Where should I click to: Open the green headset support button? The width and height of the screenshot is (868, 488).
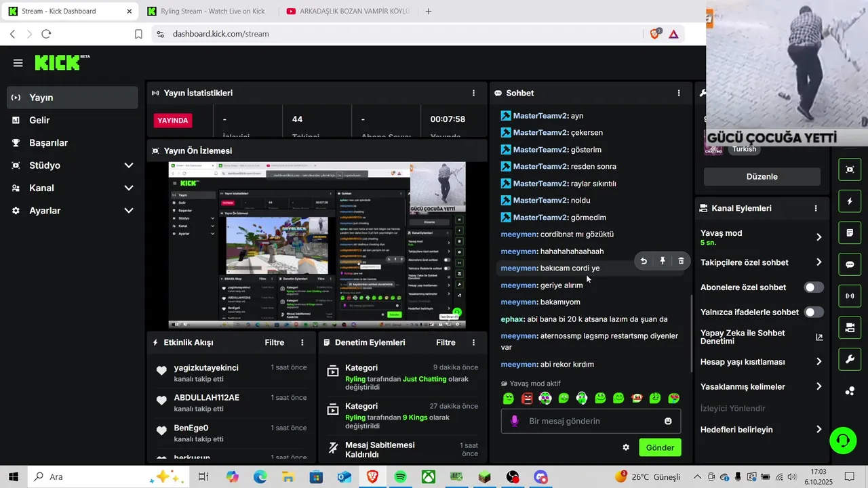[x=843, y=441]
